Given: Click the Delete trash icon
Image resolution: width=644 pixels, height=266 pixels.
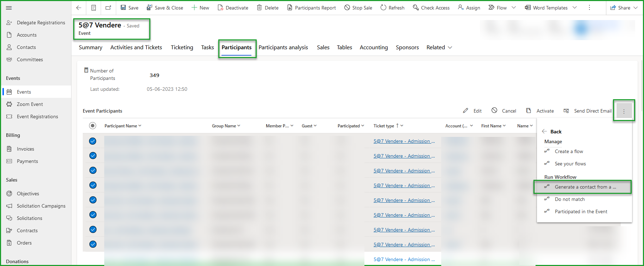Looking at the screenshot, I should (x=259, y=8).
